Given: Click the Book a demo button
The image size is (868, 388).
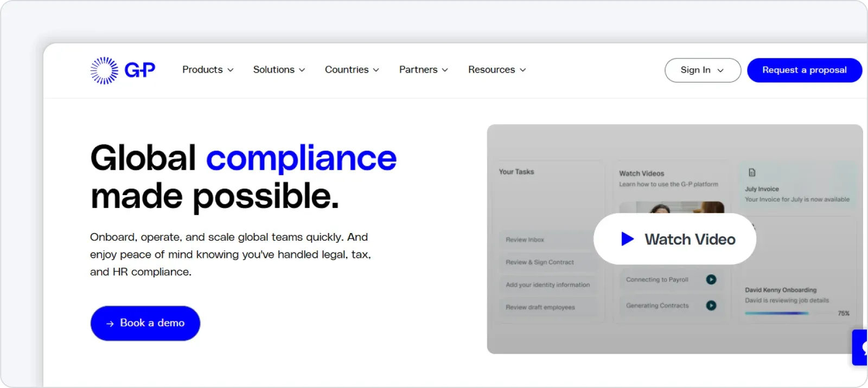Looking at the screenshot, I should coord(145,324).
